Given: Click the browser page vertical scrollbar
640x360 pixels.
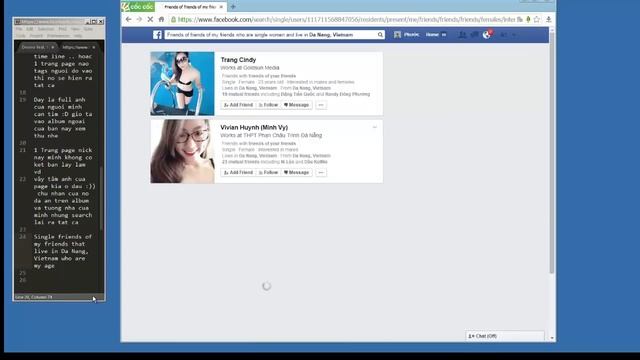Looking at the screenshot, I should 552,153.
